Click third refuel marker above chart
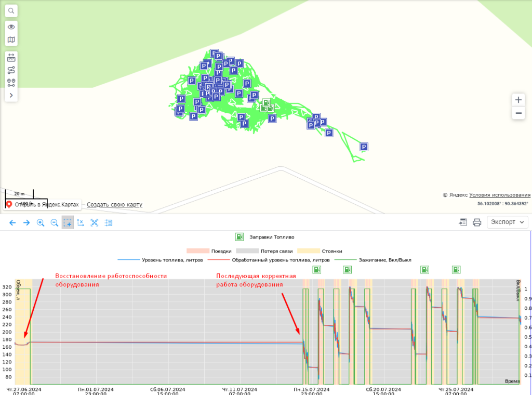Screen dimensions: 532x395 pyautogui.click(x=424, y=270)
